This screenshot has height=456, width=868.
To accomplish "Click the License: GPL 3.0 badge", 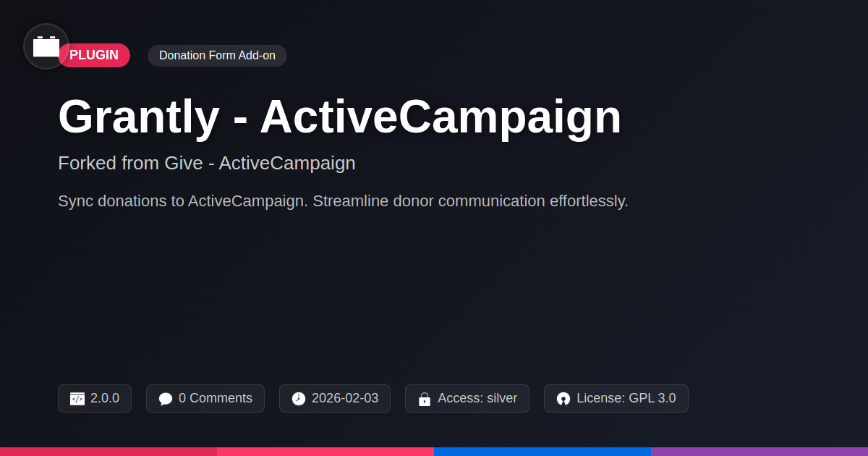I will (616, 399).
